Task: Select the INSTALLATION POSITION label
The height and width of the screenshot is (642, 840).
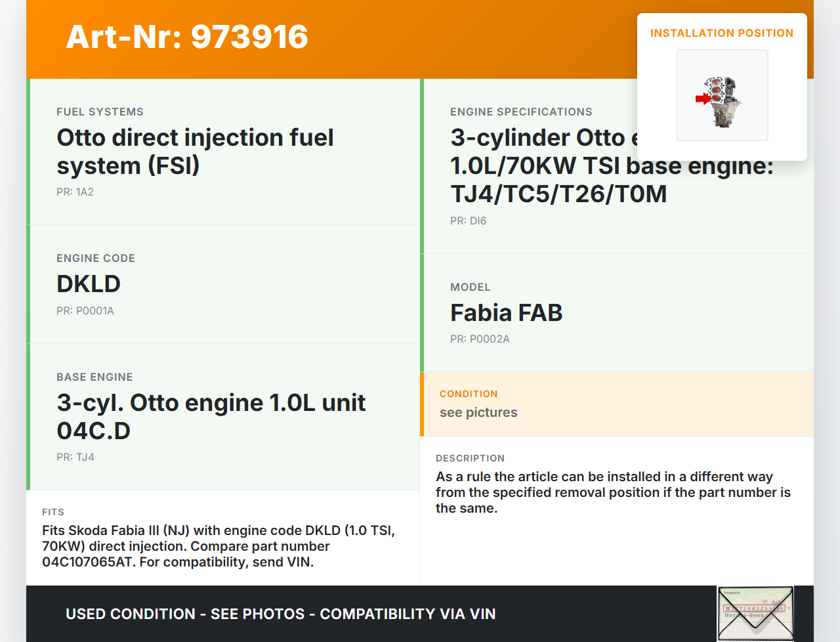Action: click(721, 33)
